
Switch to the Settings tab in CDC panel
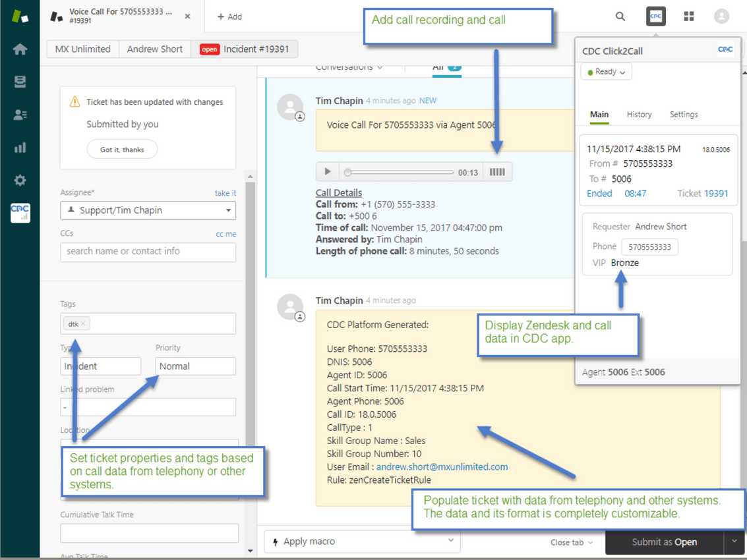coord(683,114)
